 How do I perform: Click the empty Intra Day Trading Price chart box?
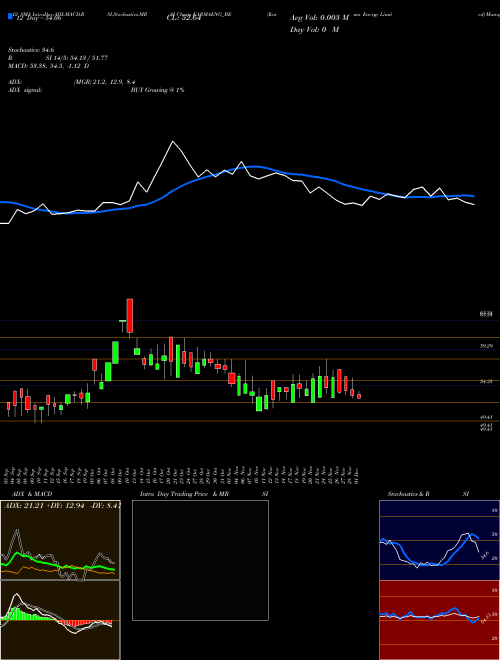pos(200,560)
